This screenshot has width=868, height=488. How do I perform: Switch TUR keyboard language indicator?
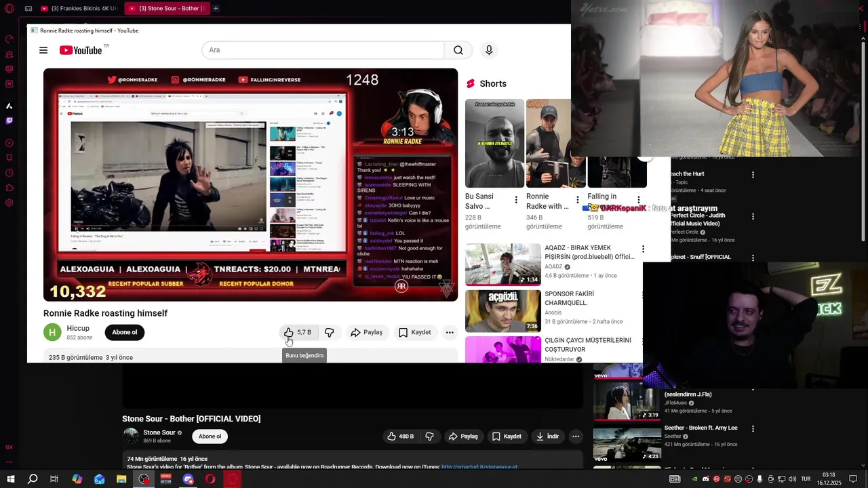coord(806,479)
